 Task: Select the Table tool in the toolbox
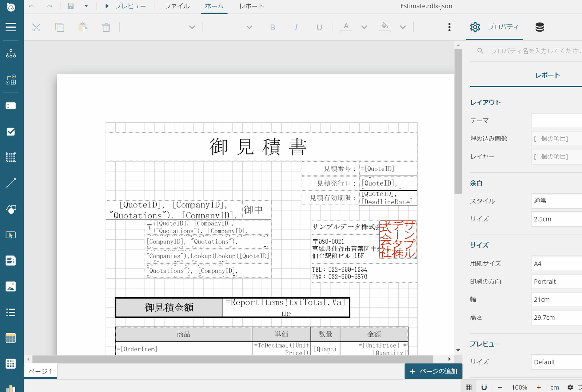[x=11, y=338]
